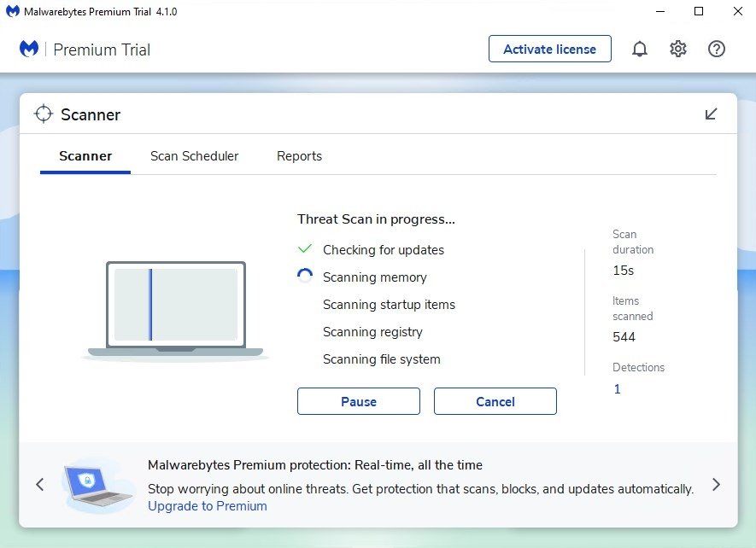
Task: Cancel the threat scan
Action: [495, 401]
